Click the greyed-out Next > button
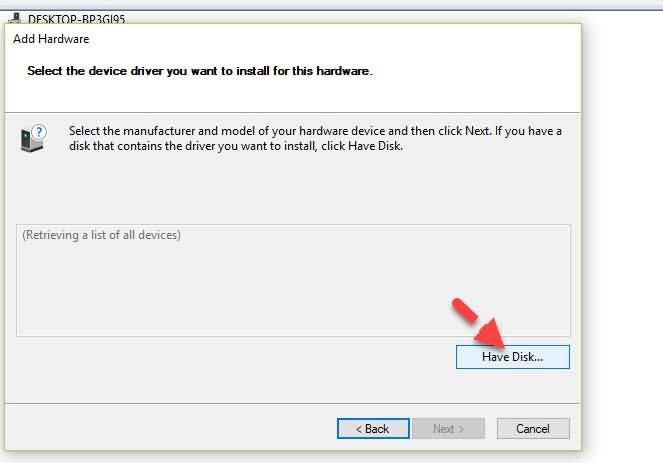 coord(448,428)
